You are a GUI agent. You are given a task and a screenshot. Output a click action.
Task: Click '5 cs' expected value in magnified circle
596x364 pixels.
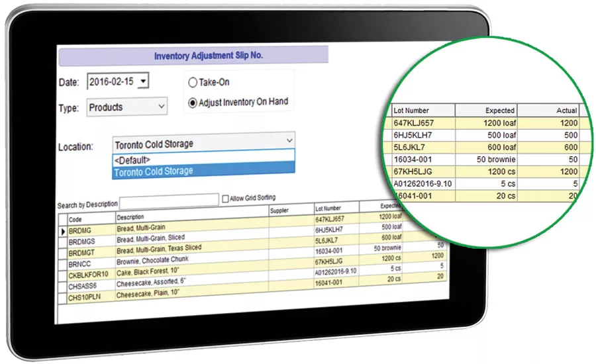508,183
